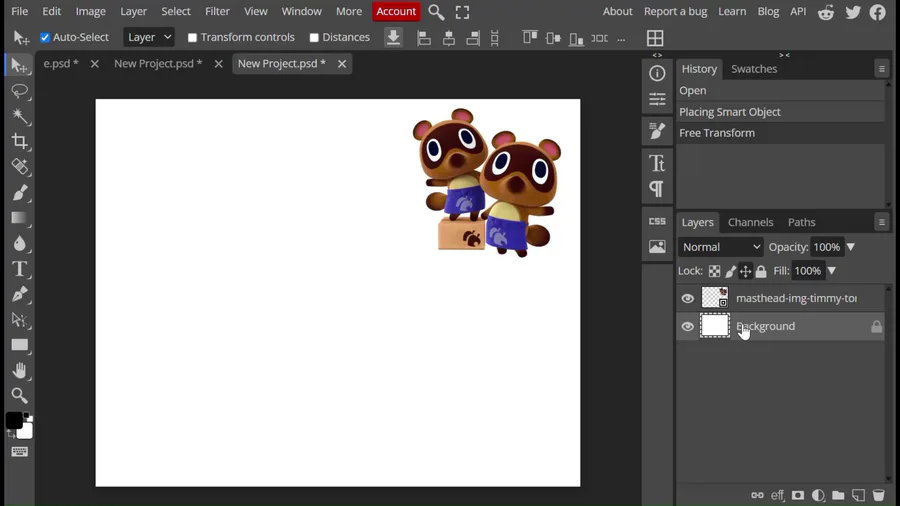
Task: Open the Filter menu
Action: tap(217, 11)
